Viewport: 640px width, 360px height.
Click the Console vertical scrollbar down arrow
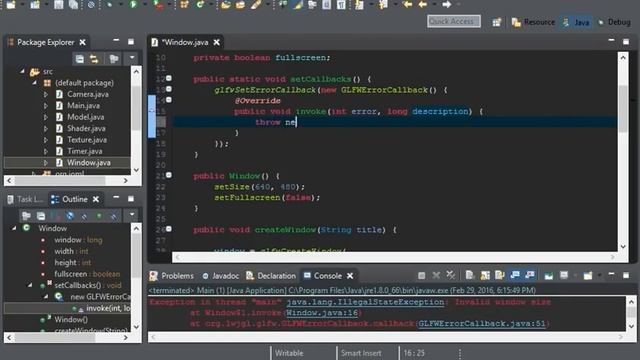[631, 326]
